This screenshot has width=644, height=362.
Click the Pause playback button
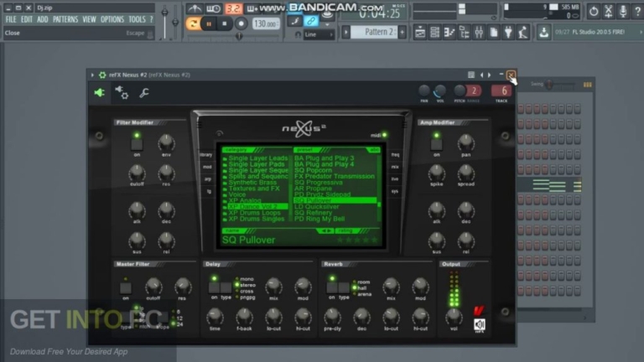click(209, 23)
